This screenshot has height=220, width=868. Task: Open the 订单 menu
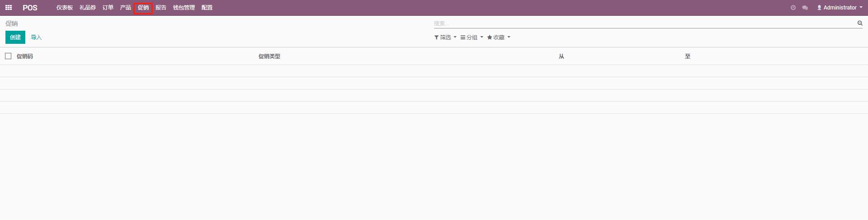[x=108, y=8]
